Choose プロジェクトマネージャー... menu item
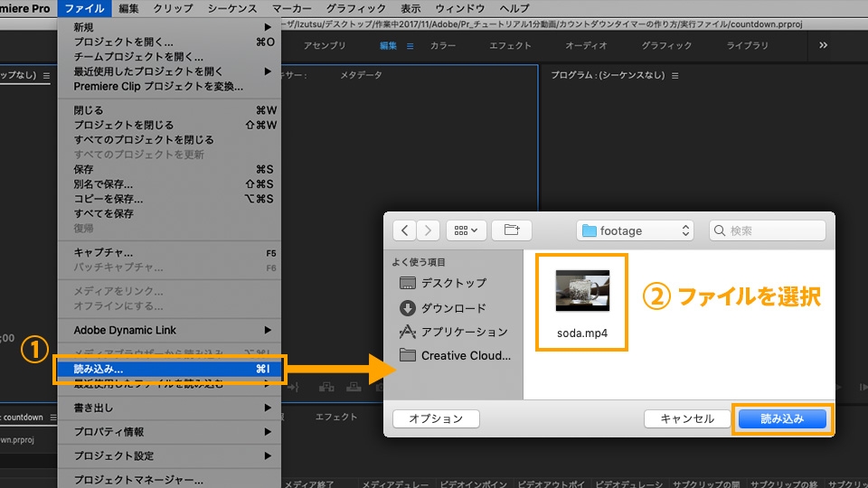The height and width of the screenshot is (488, 868). point(169,480)
